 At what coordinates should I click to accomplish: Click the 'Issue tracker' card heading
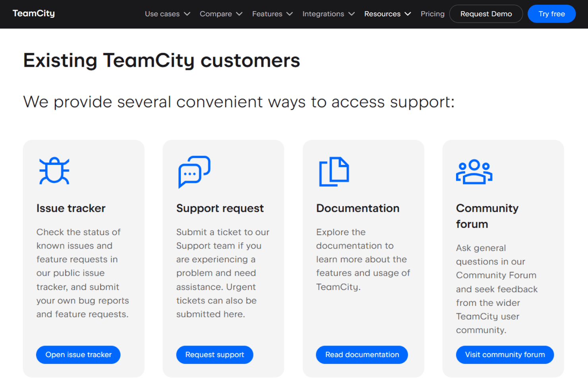[71, 208]
